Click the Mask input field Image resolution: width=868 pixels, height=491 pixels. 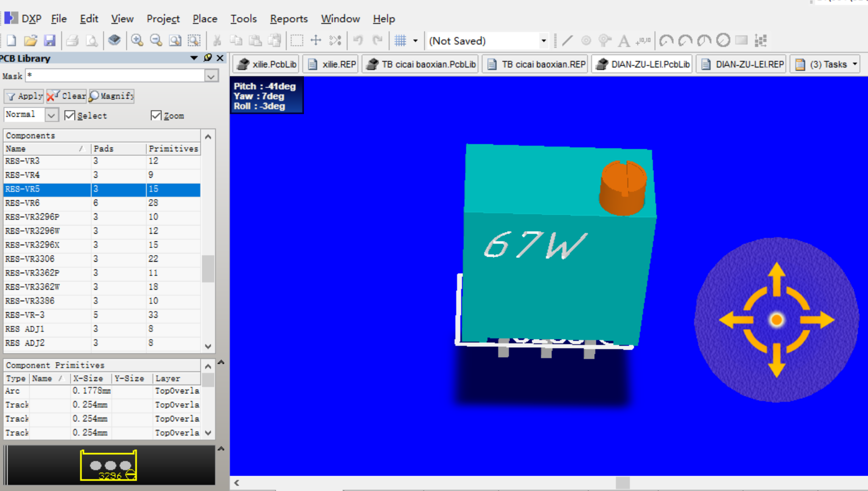click(115, 76)
